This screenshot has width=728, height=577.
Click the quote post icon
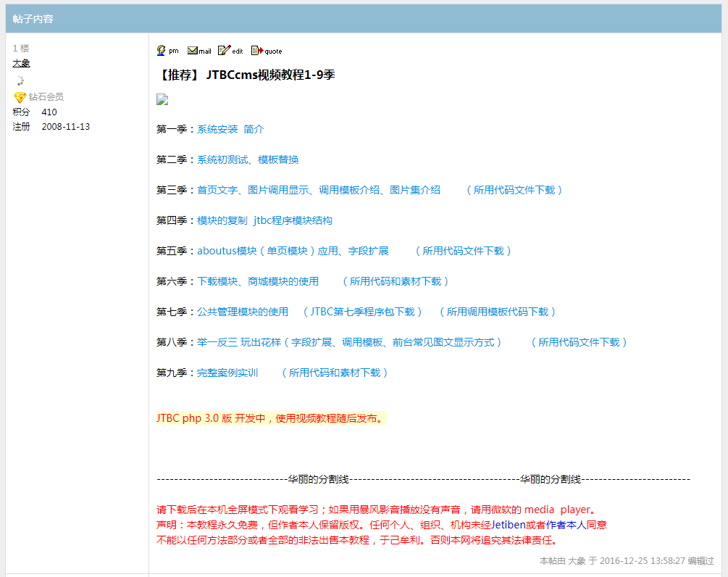pyautogui.click(x=267, y=51)
